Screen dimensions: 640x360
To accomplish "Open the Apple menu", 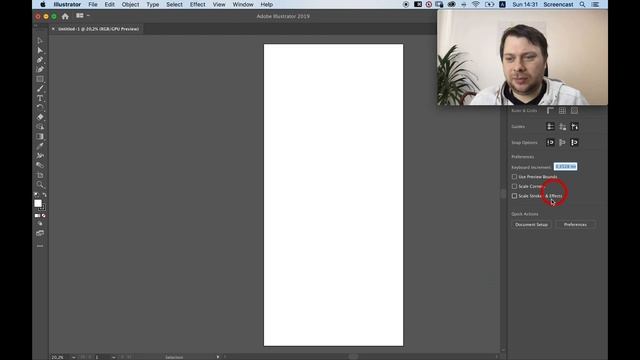I will click(43, 4).
